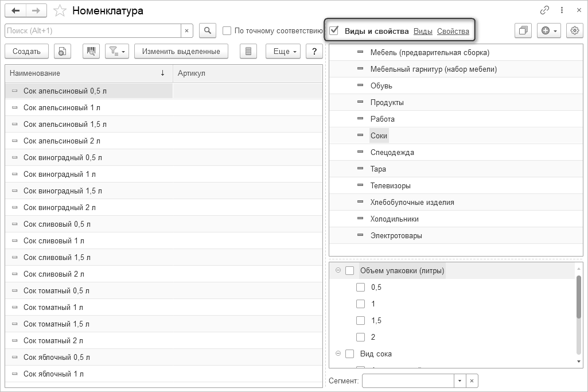Screen dimensions: 588x392
Task: Click the magnifier search button
Action: pos(207,30)
